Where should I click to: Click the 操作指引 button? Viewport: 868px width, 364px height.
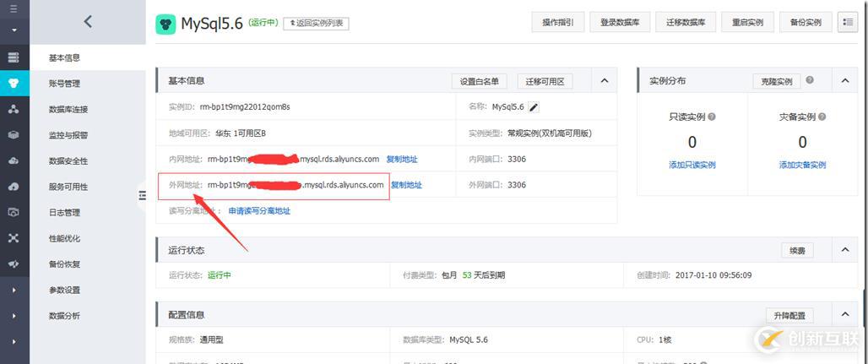pyautogui.click(x=557, y=22)
